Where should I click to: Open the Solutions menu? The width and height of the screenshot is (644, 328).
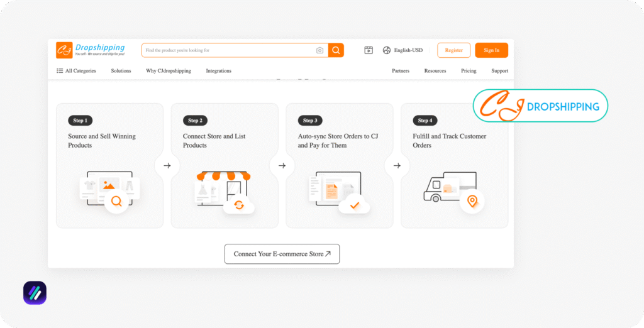[121, 71]
